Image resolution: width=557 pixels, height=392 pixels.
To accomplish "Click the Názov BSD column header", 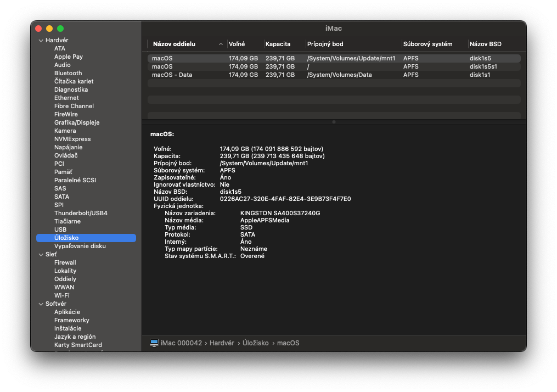I will pyautogui.click(x=485, y=44).
